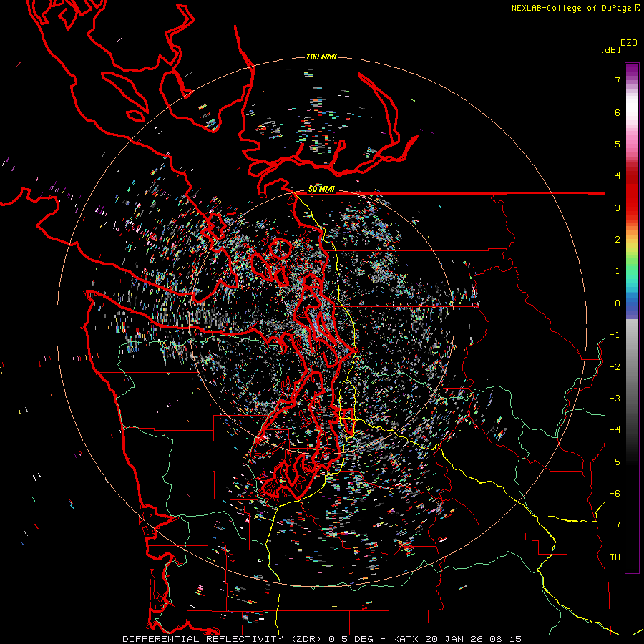Click "DIFFERENTIAL REFLECTIVITY (ZDR)" in the caption
Screen dimensions: 644x644
[x=223, y=639]
